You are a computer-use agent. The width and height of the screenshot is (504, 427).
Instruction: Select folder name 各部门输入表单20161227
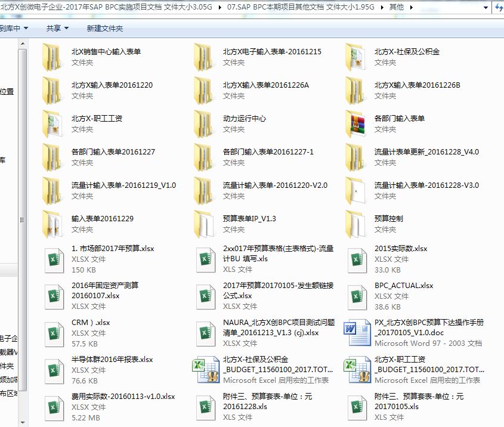tap(113, 151)
